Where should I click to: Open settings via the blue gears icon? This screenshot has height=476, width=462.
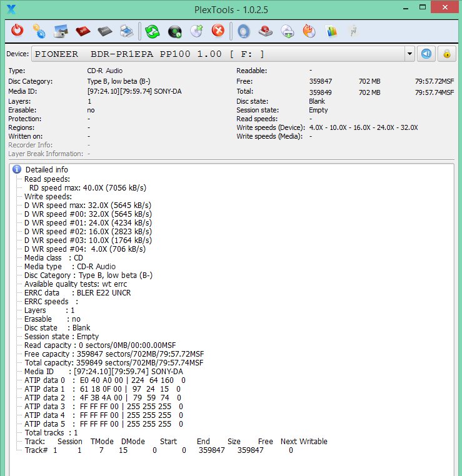pyautogui.click(x=39, y=30)
